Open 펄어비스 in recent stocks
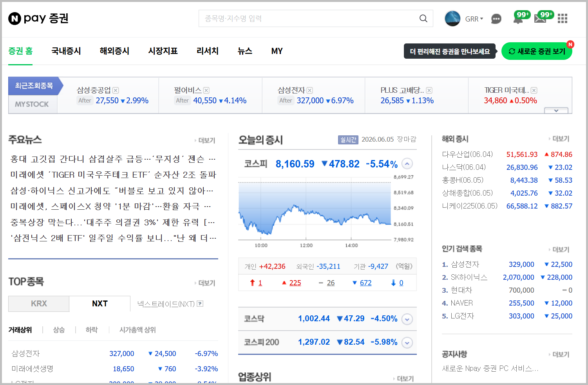The image size is (588, 385). pos(188,90)
